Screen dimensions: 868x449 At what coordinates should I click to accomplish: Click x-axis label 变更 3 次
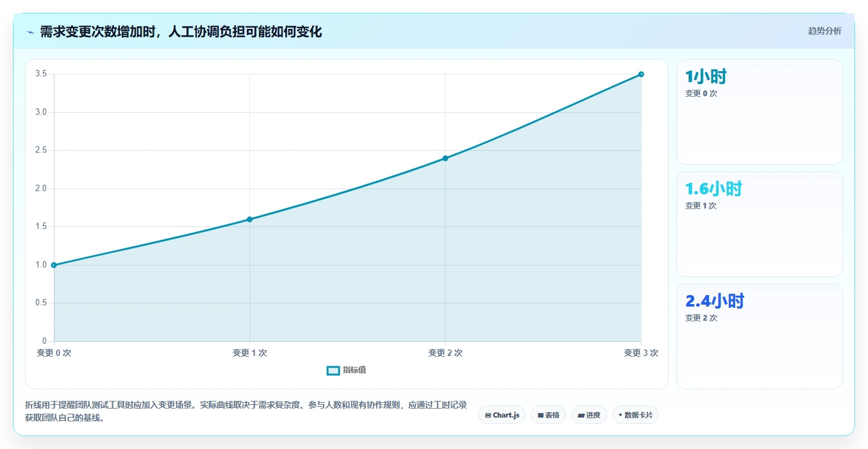(641, 353)
